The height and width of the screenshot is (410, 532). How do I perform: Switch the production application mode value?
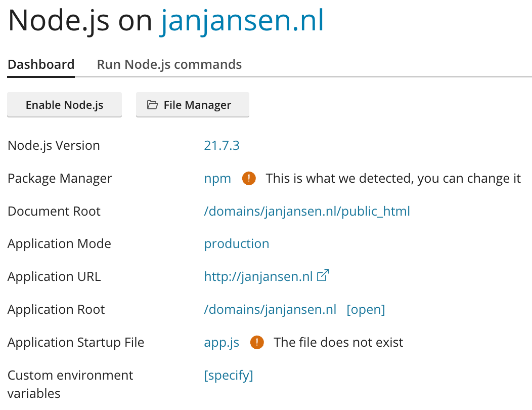coord(236,244)
